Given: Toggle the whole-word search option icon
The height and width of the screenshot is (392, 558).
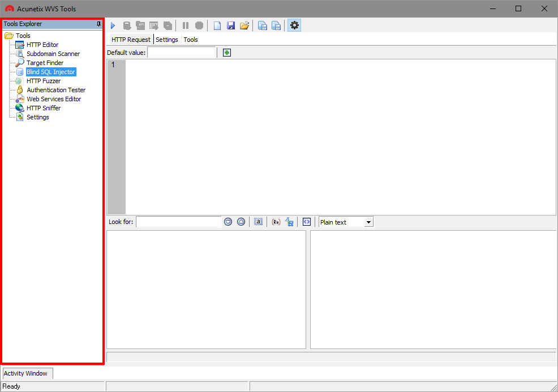Looking at the screenshot, I should point(289,222).
